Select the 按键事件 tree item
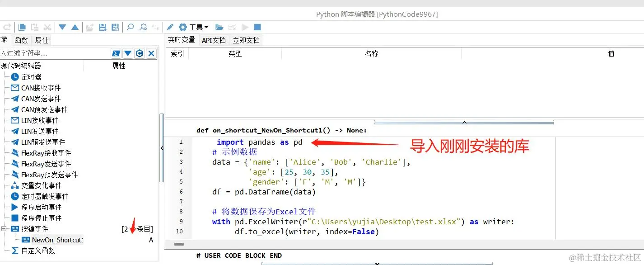 click(x=35, y=229)
